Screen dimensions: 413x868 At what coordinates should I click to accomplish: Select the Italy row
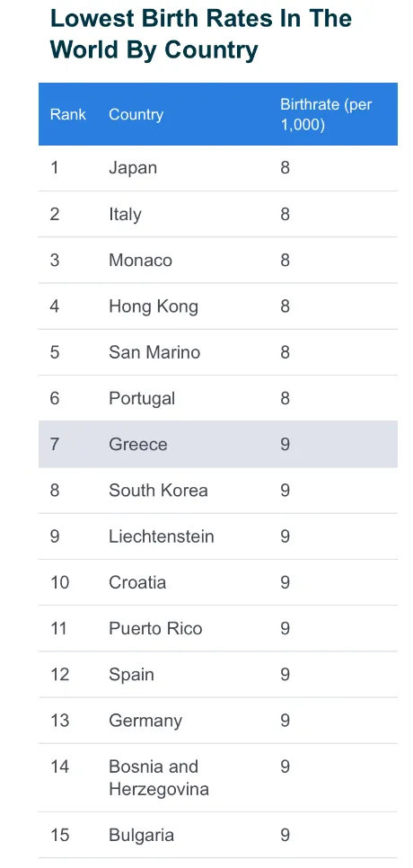point(218,214)
